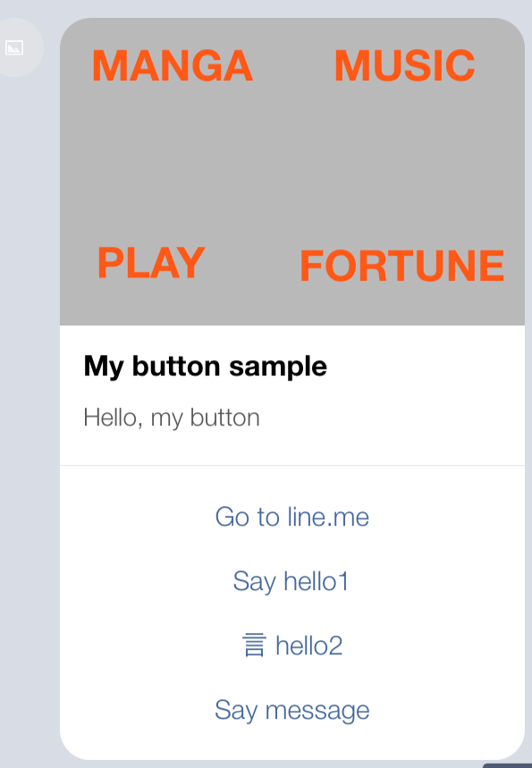Click the word button in description text
Image resolution: width=532 pixels, height=768 pixels.
point(224,418)
